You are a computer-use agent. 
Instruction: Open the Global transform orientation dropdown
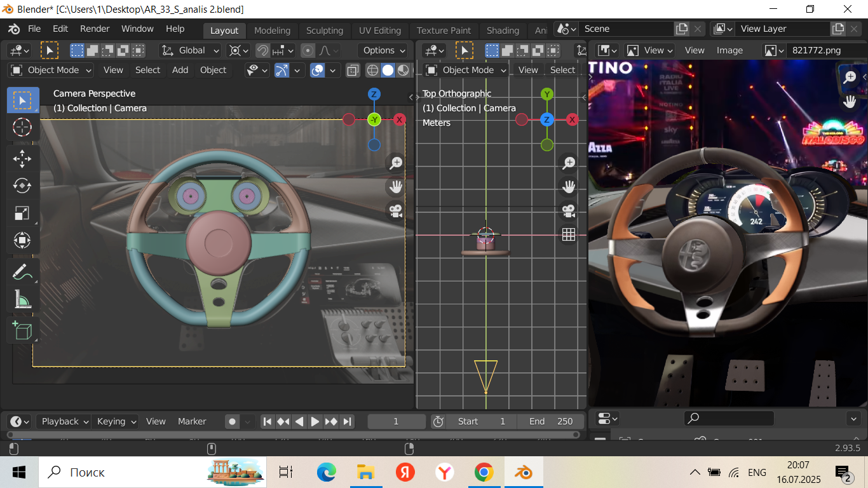pos(190,51)
